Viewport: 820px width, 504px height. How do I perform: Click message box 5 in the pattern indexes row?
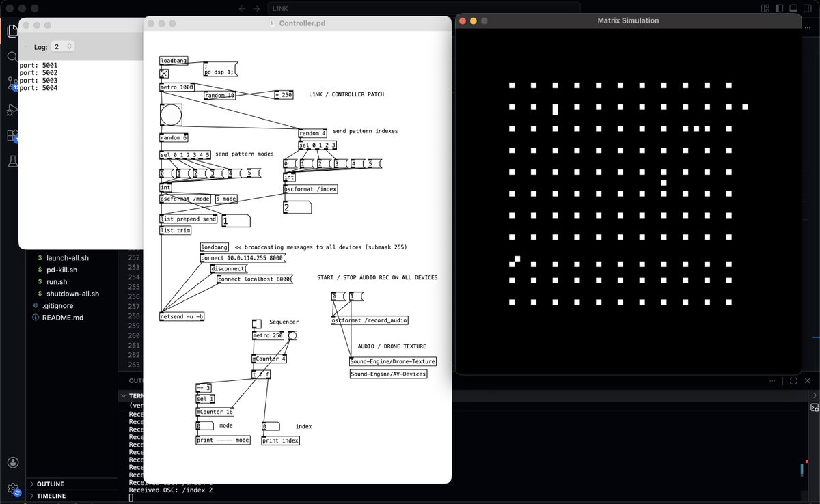[374, 163]
